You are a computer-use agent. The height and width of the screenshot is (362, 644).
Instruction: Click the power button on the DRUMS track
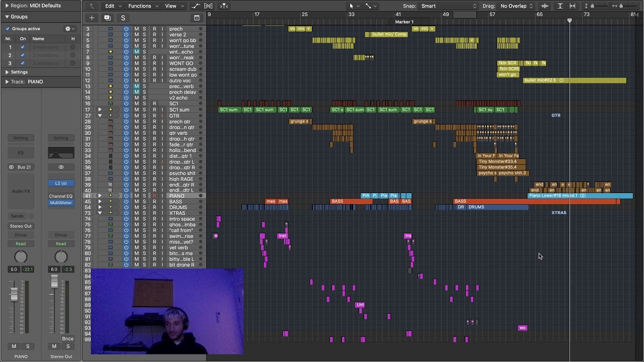pyautogui.click(x=126, y=207)
